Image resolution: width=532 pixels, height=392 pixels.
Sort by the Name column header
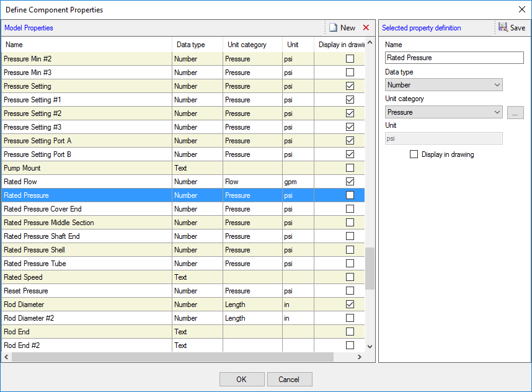point(87,45)
